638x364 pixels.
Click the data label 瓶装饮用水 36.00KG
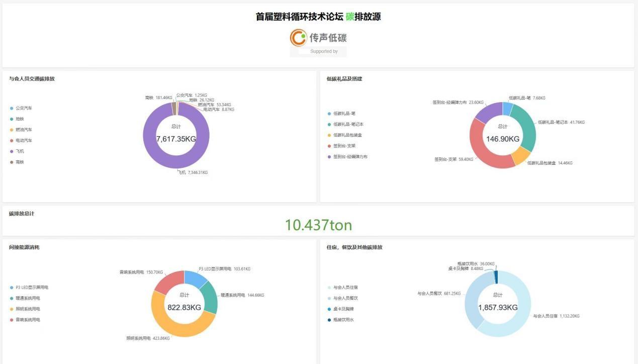pos(476,263)
